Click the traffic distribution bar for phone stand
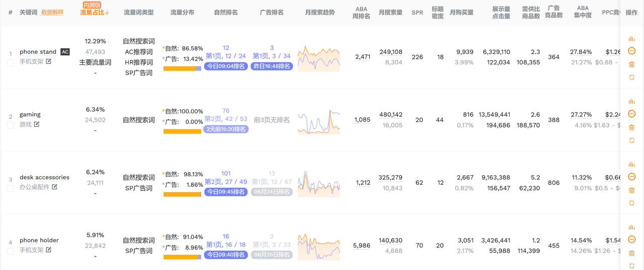The image size is (644, 270). (x=182, y=69)
